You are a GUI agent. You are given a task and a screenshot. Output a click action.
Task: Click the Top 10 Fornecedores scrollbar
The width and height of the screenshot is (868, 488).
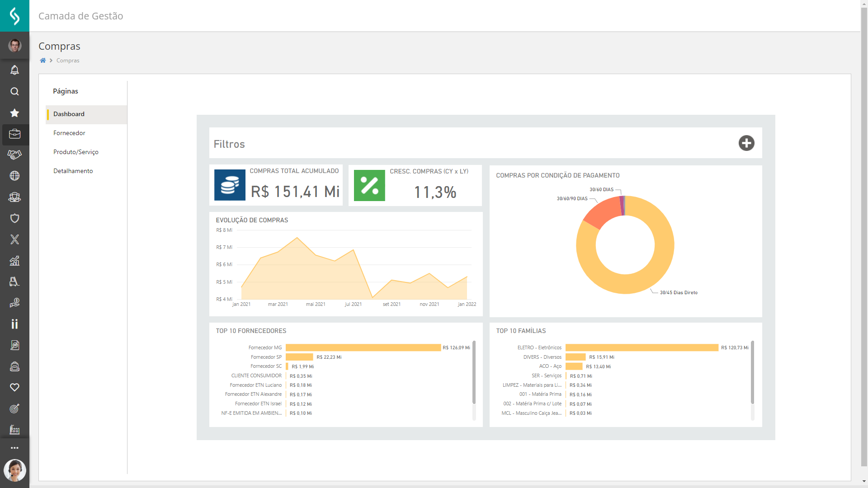click(x=474, y=373)
